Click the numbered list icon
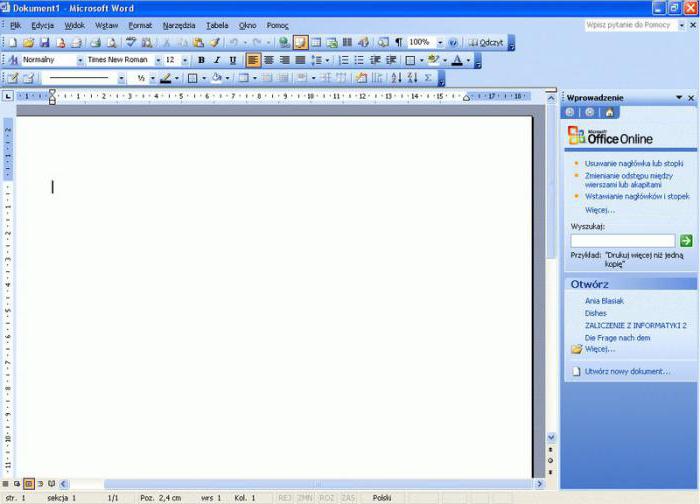Screen dimensions: 700x504 (x=343, y=60)
